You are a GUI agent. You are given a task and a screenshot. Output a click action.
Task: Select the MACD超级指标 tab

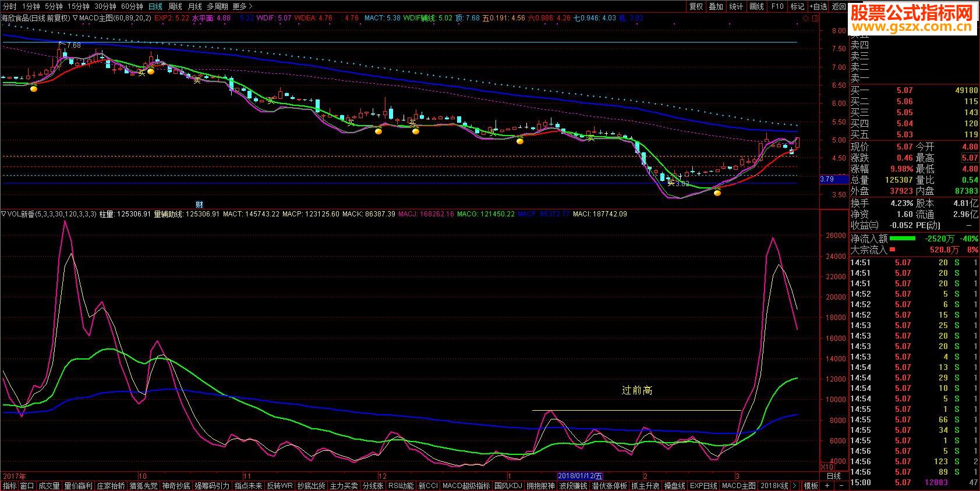(466, 486)
